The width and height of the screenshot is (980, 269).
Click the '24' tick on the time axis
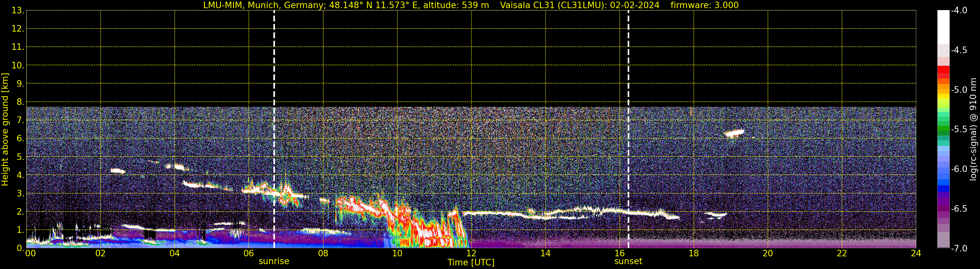pyautogui.click(x=916, y=254)
